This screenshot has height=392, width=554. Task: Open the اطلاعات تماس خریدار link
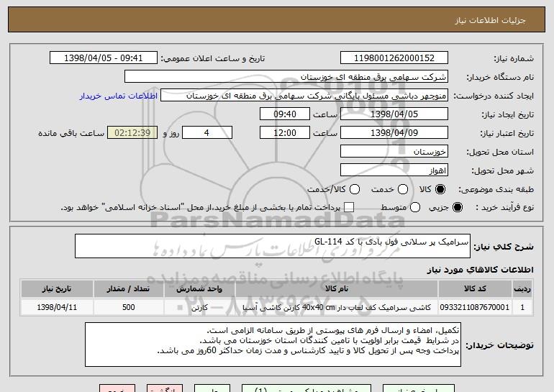pos(119,96)
